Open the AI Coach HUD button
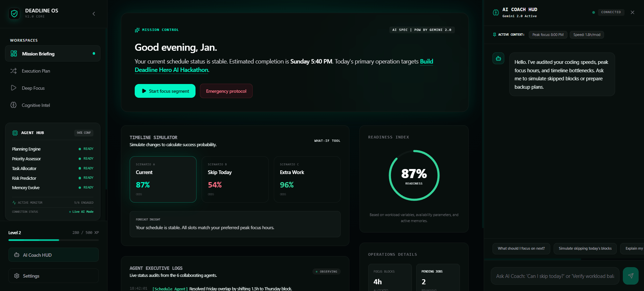The width and height of the screenshot is (644, 291). point(53,255)
